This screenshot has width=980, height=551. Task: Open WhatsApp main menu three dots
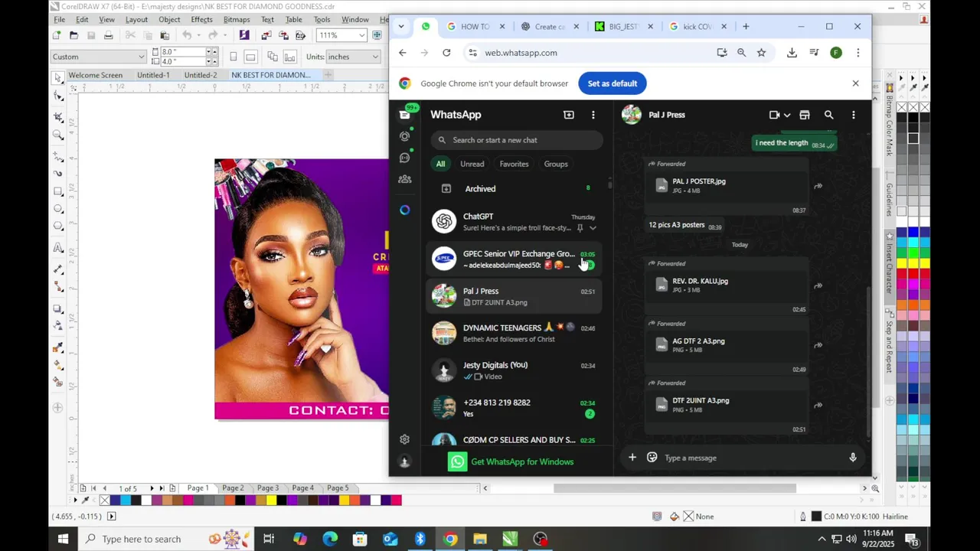[593, 115]
